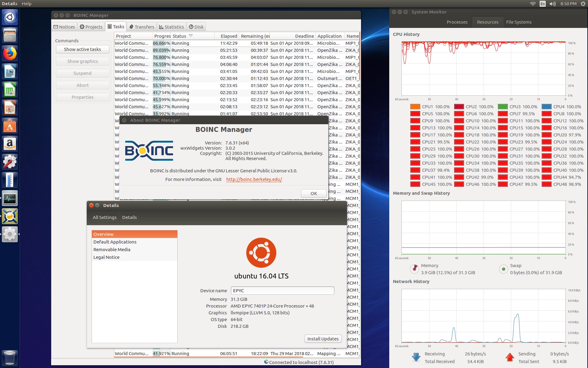
Task: Select System Monitor icon in launcher
Action: (x=10, y=198)
